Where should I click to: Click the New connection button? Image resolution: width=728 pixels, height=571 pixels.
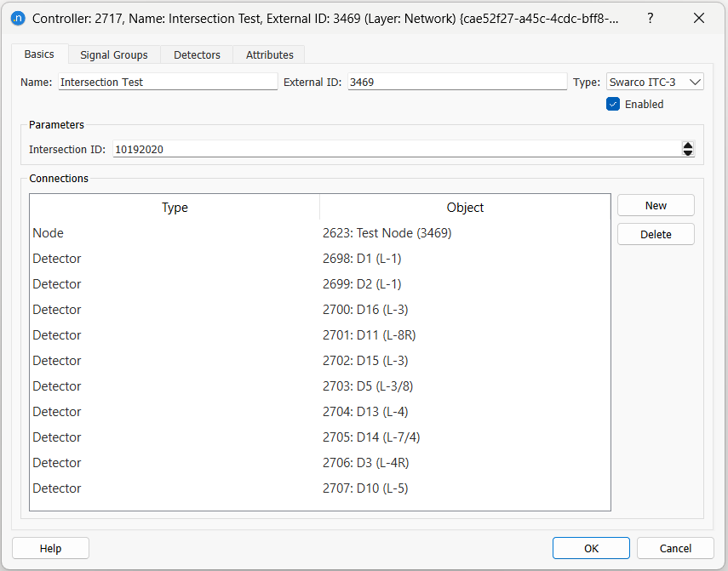tap(656, 205)
